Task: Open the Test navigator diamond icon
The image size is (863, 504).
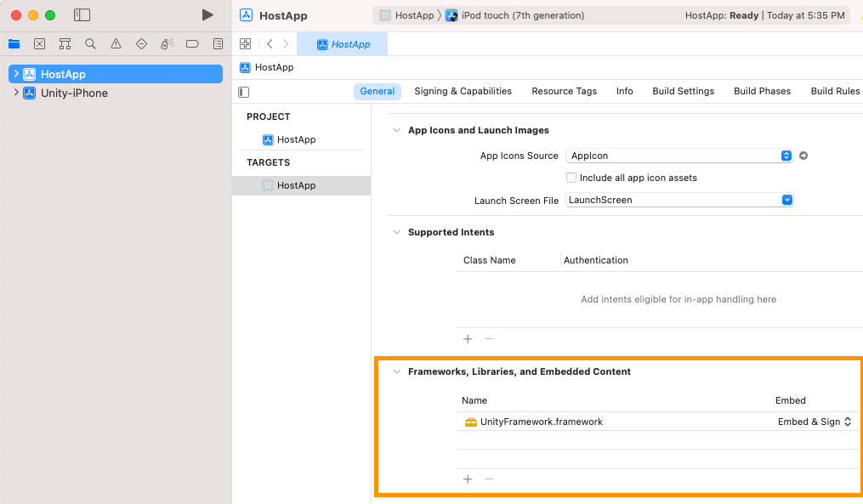Action: 141,44
